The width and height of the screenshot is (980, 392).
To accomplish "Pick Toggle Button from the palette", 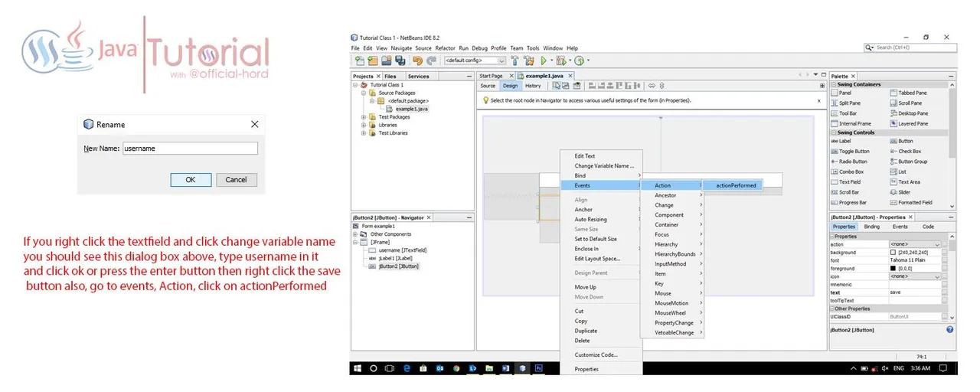I will [x=850, y=151].
